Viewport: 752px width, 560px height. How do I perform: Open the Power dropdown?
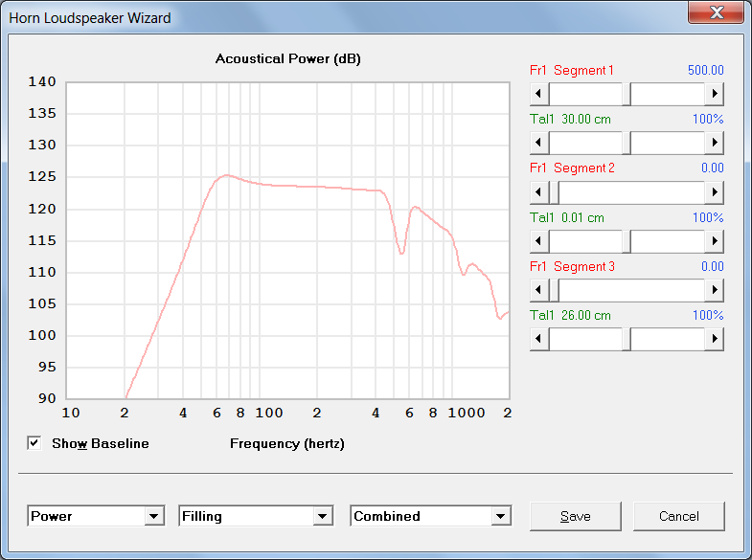(153, 516)
